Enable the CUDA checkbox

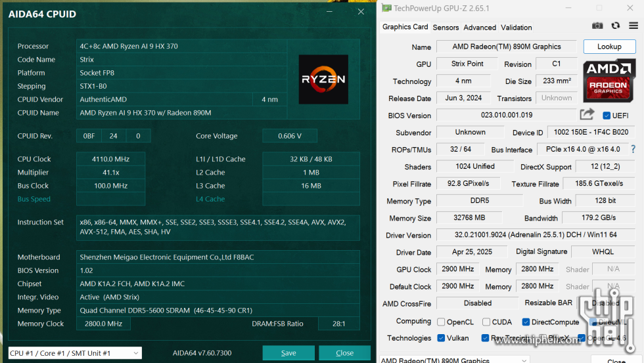tap(486, 322)
